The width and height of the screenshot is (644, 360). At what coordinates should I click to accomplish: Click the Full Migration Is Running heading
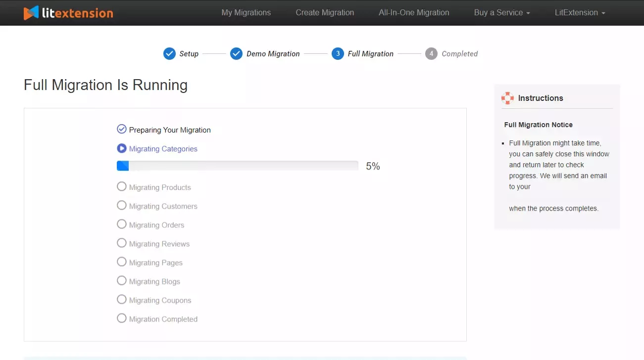coord(105,85)
